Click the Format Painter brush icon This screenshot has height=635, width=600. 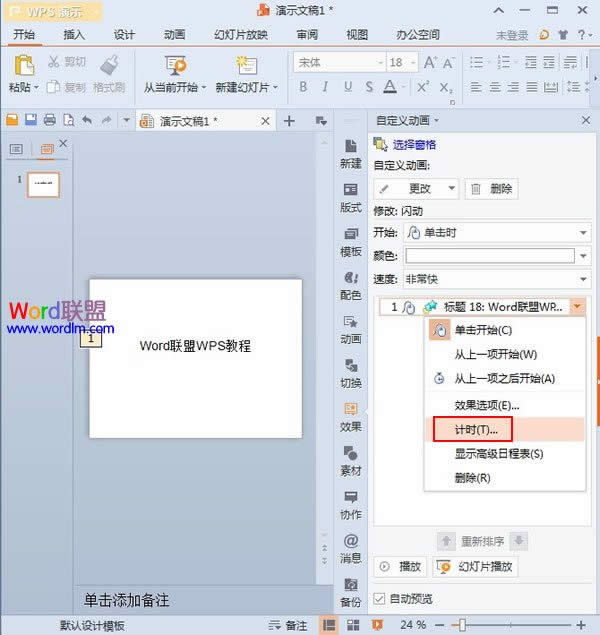[x=109, y=65]
